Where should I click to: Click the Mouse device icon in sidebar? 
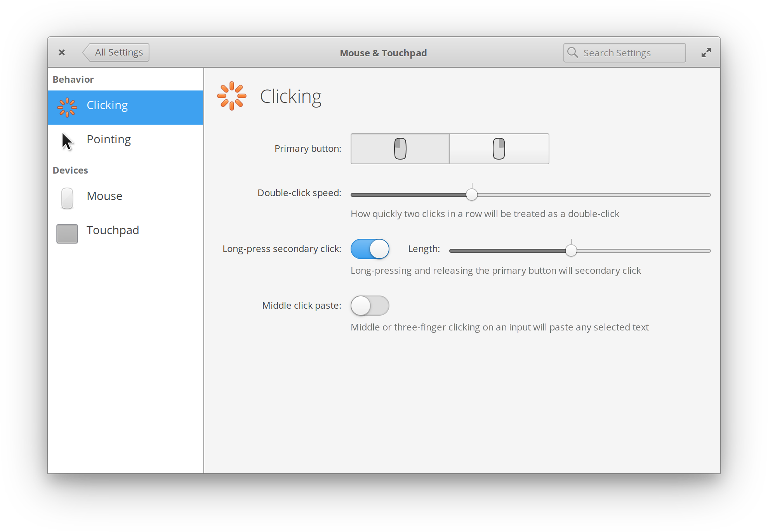pos(67,198)
